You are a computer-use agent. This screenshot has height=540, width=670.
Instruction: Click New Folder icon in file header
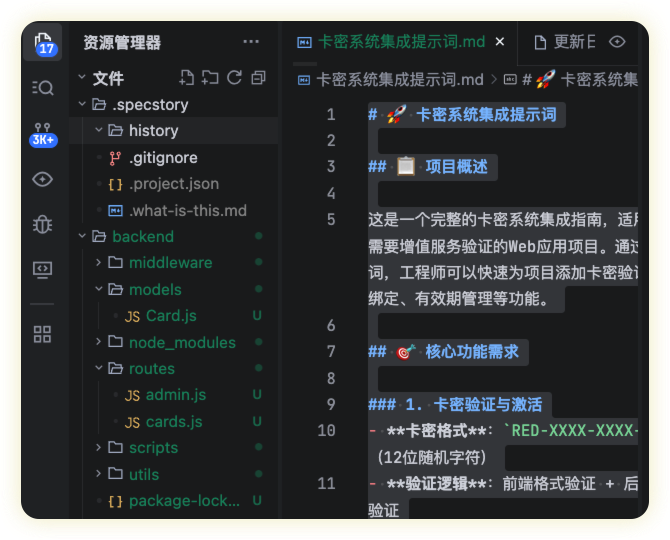point(210,78)
